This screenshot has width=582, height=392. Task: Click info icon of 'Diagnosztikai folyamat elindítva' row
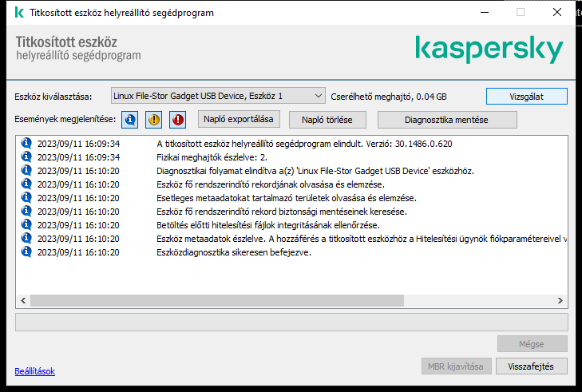(26, 170)
